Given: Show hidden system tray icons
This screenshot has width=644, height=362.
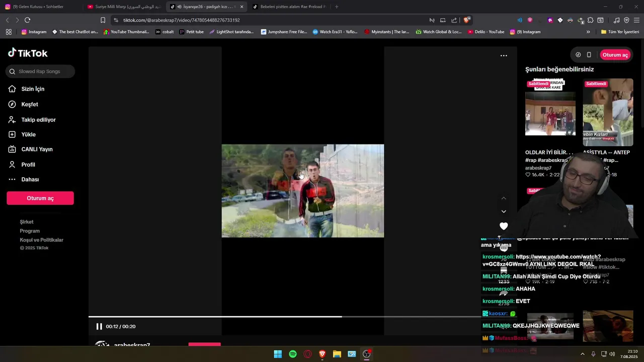Looking at the screenshot, I should 583,354.
